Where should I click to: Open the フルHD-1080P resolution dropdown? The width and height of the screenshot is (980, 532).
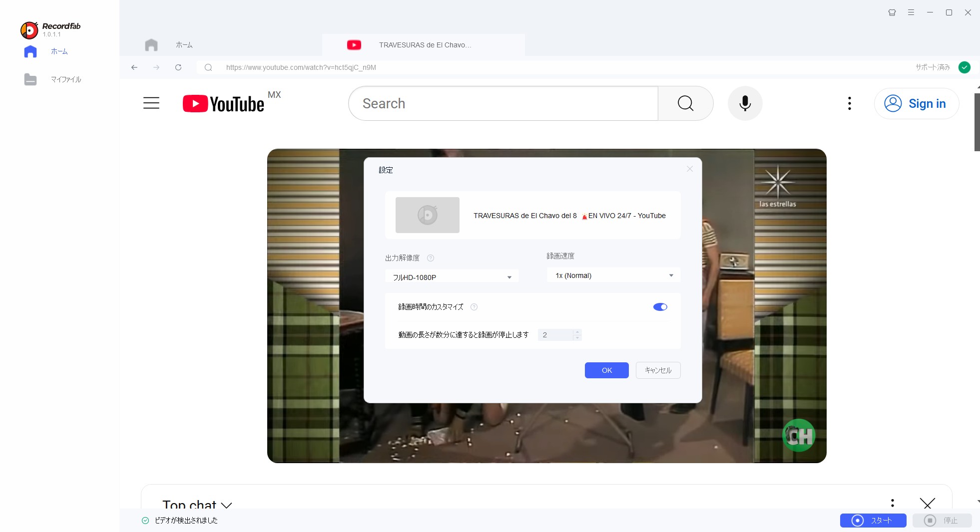pyautogui.click(x=452, y=277)
